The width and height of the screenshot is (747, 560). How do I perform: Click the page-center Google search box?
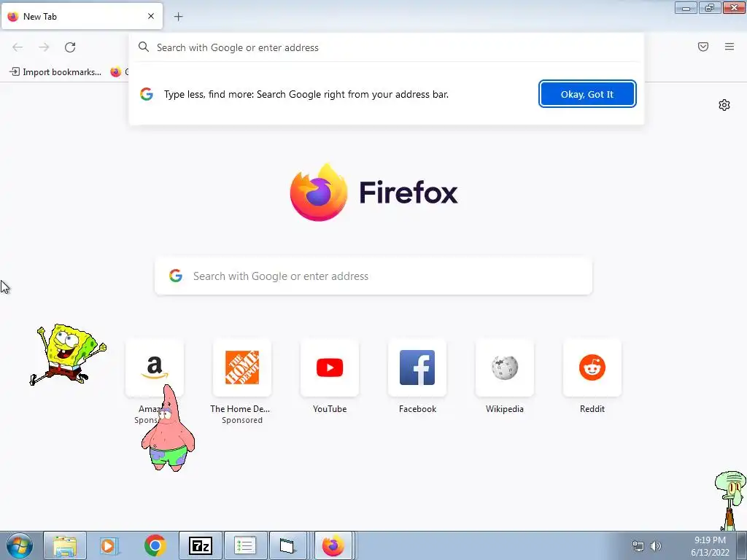coord(373,276)
